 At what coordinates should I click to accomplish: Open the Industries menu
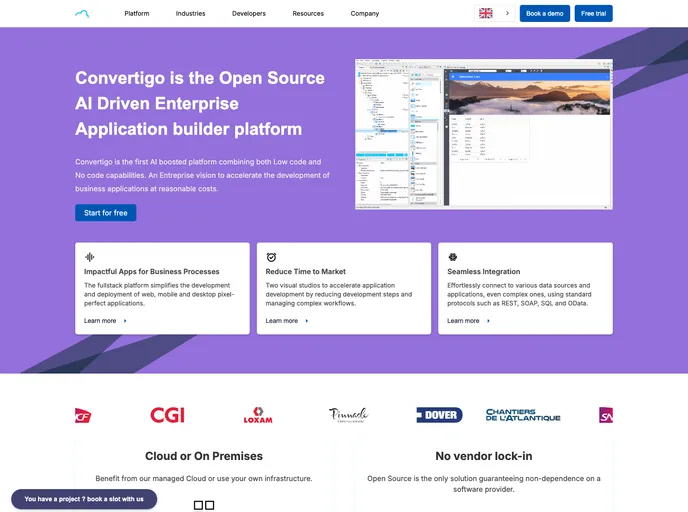190,14
